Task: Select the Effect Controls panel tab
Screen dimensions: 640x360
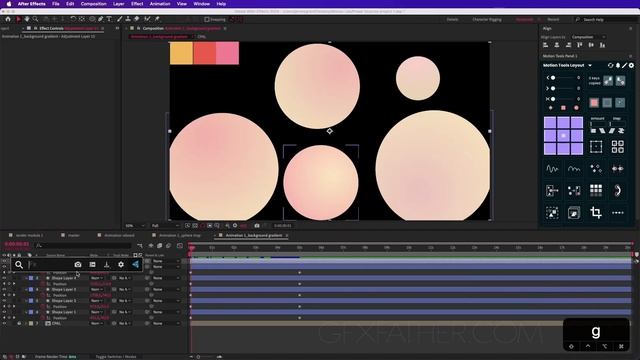Action: coord(69,29)
